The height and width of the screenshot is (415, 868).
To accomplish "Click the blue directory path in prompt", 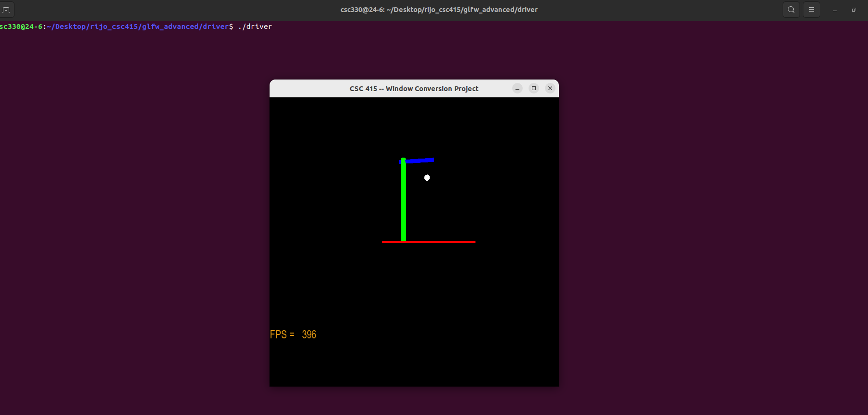I will click(x=137, y=27).
